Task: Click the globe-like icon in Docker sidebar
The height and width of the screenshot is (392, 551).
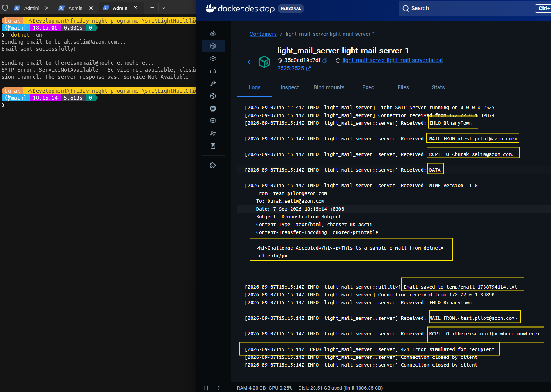Action: pyautogui.click(x=213, y=96)
